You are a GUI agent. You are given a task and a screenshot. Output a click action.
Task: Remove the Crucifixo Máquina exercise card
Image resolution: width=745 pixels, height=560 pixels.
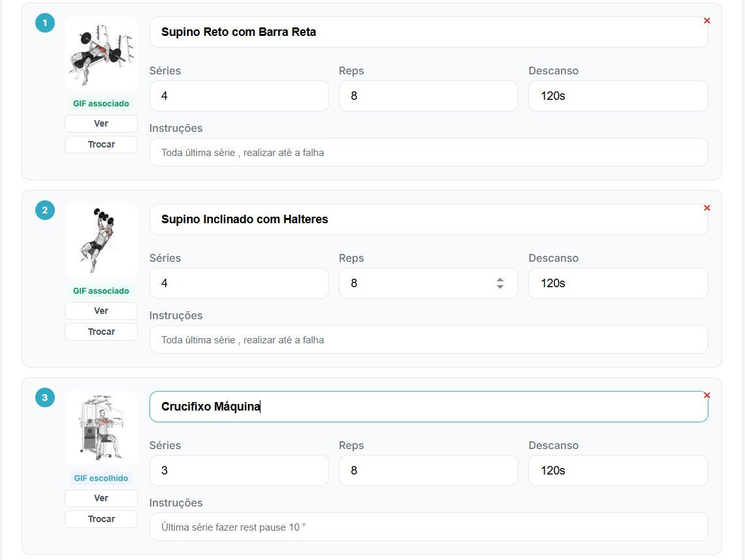(706, 395)
